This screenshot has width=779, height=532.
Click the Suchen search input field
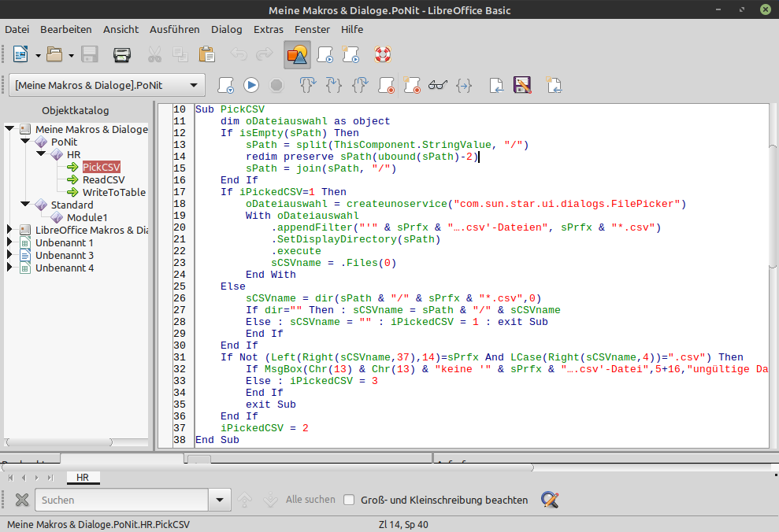click(x=122, y=500)
